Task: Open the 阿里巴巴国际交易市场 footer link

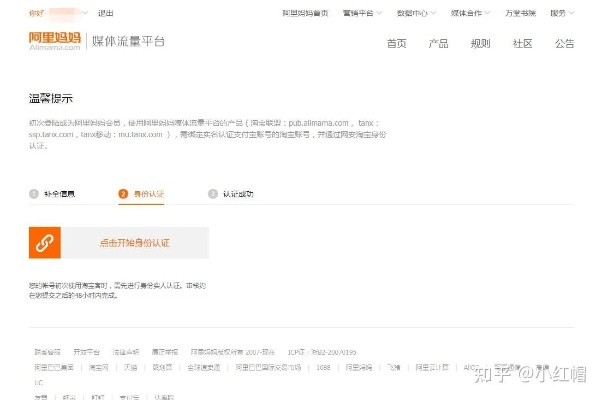Action: point(268,367)
